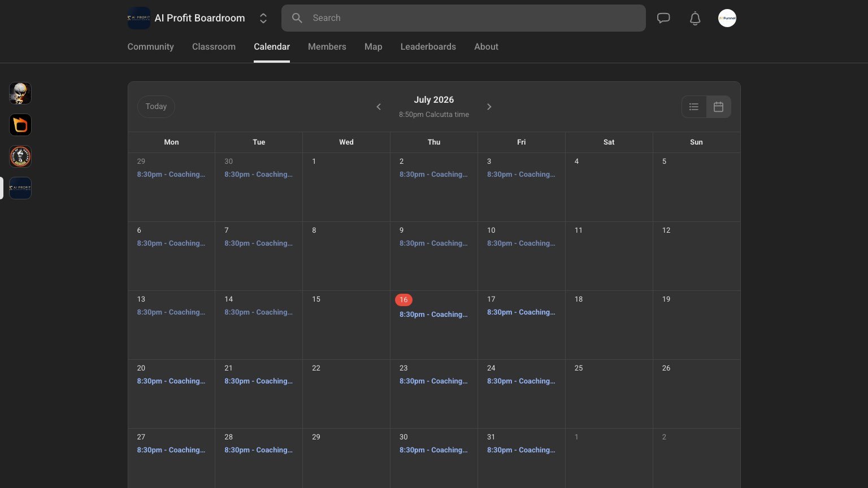Click the AI Profit Boardroom logo in header

[x=138, y=18]
